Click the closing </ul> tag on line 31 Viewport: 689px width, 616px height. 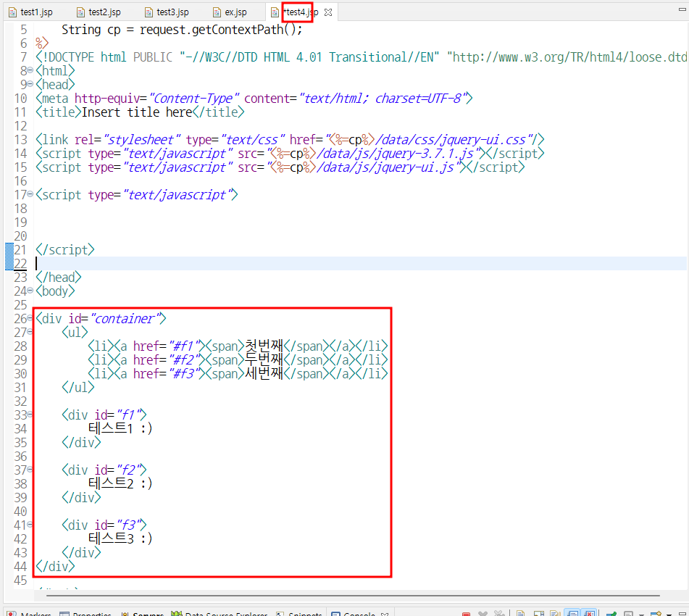(78, 388)
